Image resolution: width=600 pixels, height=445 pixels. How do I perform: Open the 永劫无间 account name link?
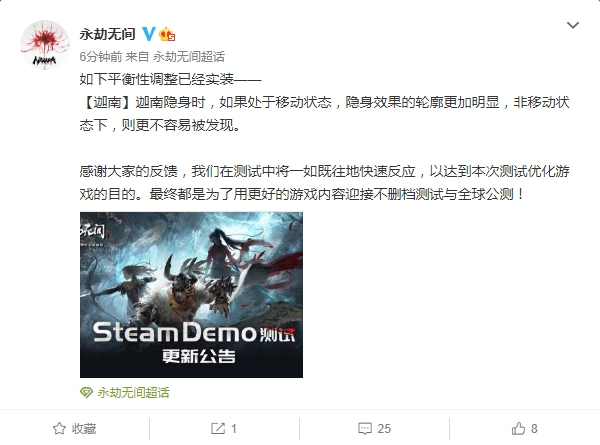coord(108,34)
